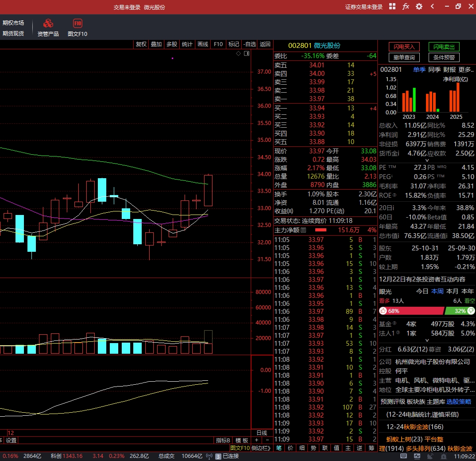476x461 pixels.
Task: Open the 资管产品 cube icon
Action: coord(48,23)
